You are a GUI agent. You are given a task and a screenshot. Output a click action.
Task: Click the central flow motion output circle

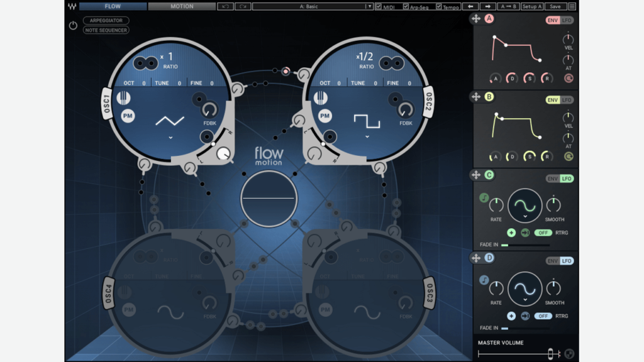coord(269,199)
